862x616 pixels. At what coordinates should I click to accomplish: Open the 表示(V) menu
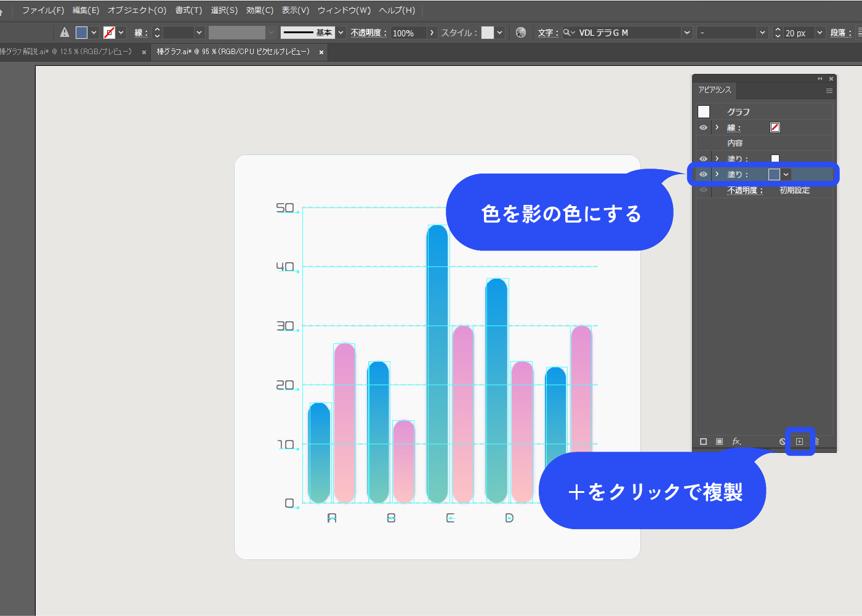[296, 10]
